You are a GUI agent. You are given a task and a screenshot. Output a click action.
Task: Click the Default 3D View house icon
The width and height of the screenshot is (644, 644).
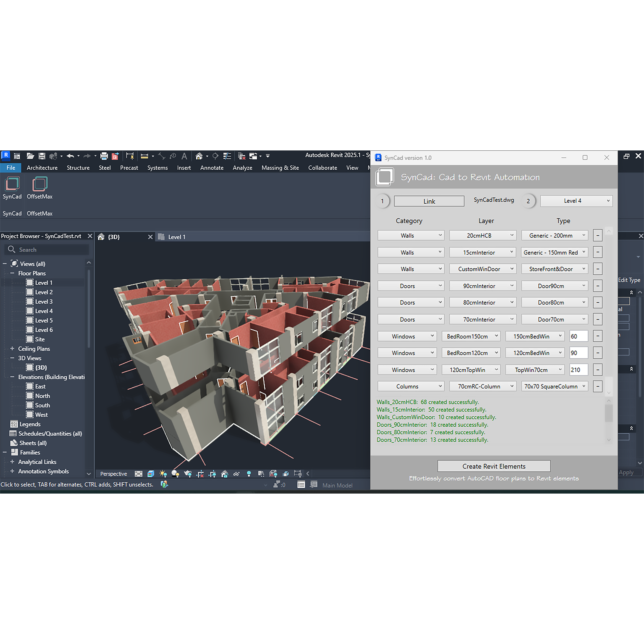coord(199,156)
